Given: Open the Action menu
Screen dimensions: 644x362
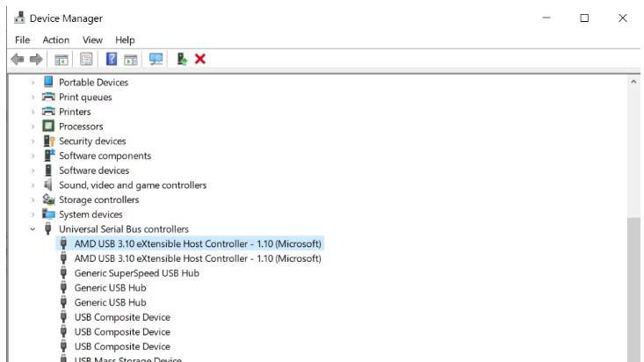Looking at the screenshot, I should point(56,40).
